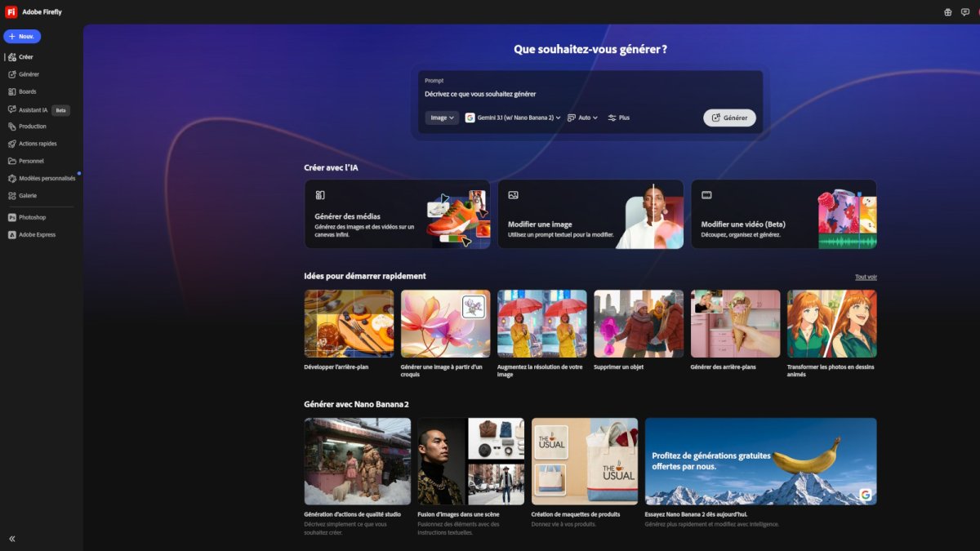Image resolution: width=980 pixels, height=551 pixels.
Task: Open the Boards sidebar icon
Action: (12, 91)
